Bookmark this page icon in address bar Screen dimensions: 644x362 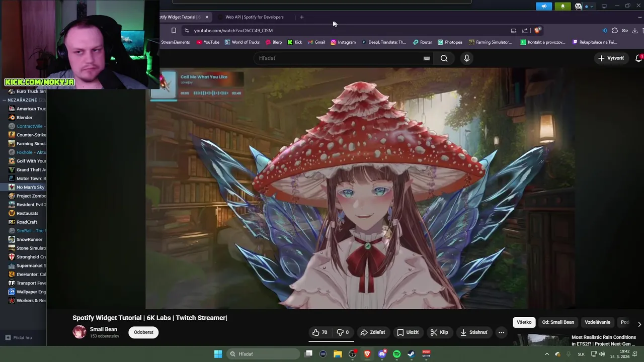click(174, 30)
